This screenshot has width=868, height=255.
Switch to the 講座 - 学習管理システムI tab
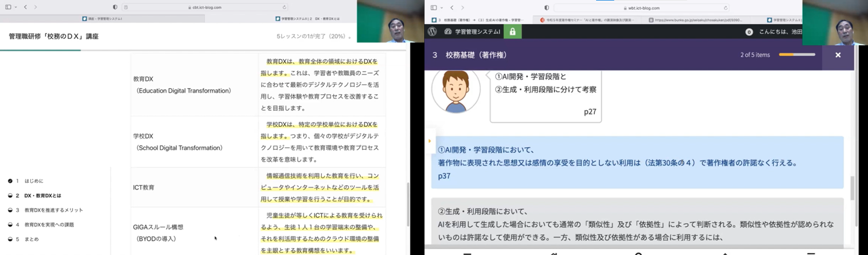click(x=102, y=18)
